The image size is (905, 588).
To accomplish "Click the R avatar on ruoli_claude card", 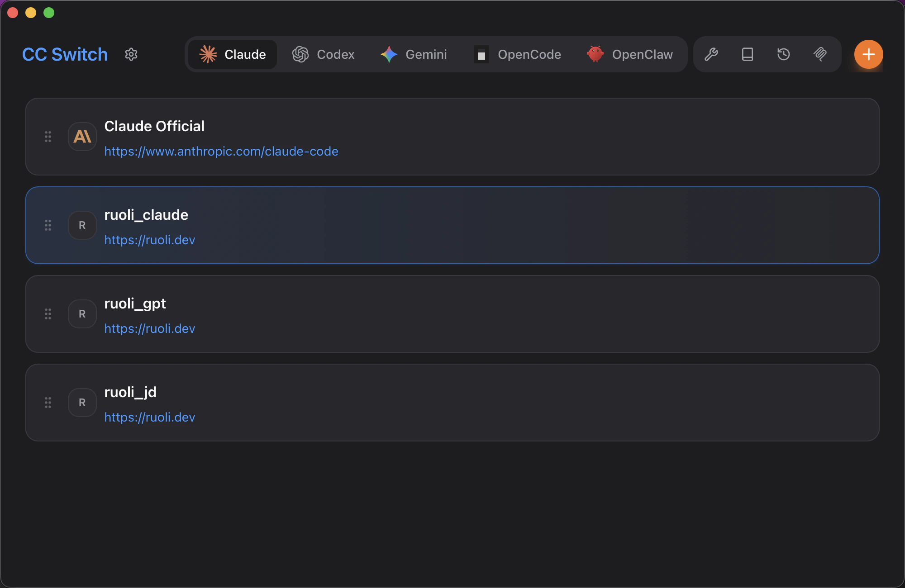I will tap(82, 225).
